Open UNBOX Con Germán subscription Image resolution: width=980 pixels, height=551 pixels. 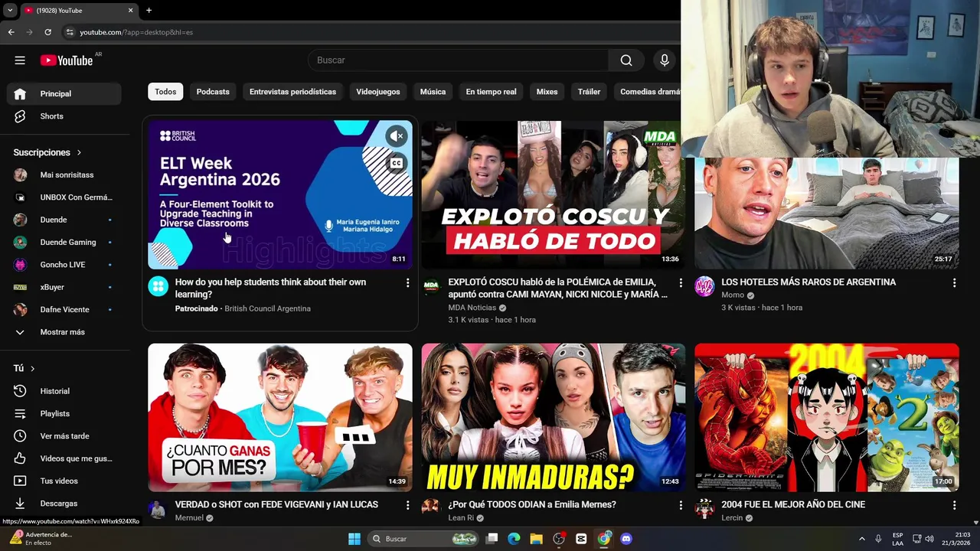click(x=64, y=197)
